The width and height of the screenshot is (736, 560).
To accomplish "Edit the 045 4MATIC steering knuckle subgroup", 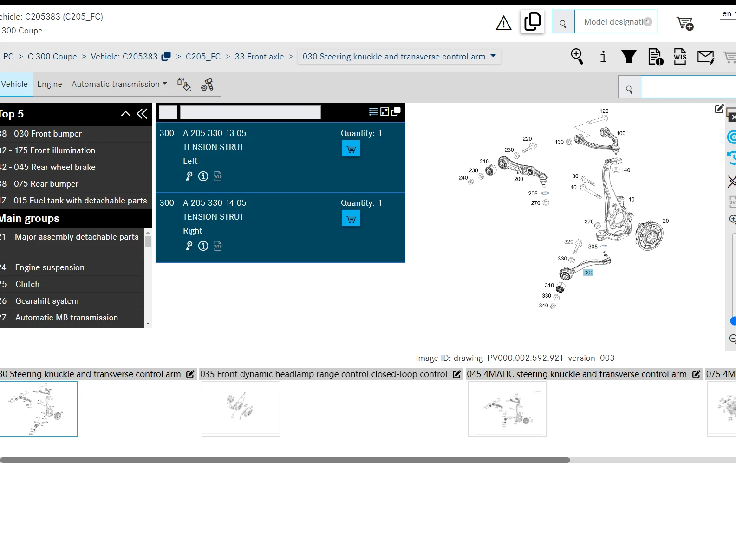I will pos(697,374).
